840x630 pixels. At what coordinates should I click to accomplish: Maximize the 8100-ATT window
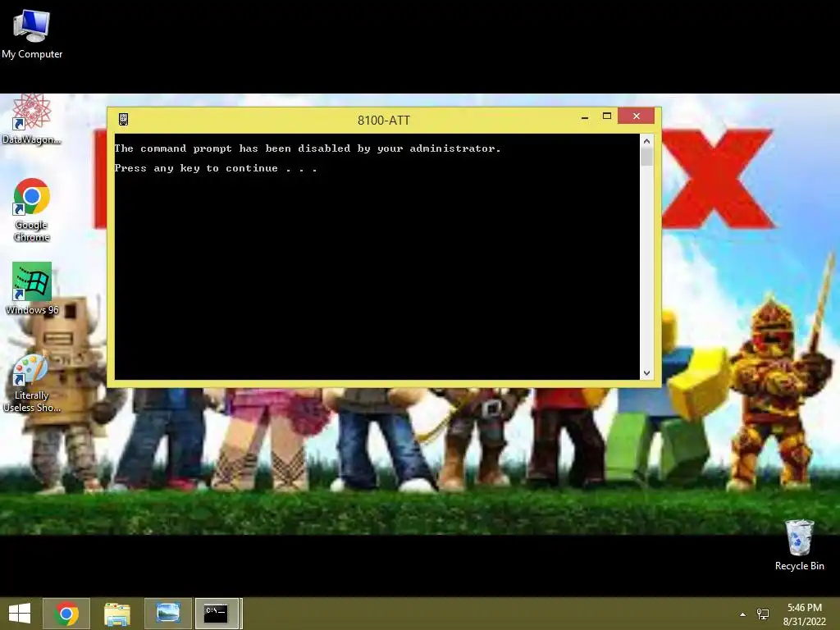coord(607,116)
